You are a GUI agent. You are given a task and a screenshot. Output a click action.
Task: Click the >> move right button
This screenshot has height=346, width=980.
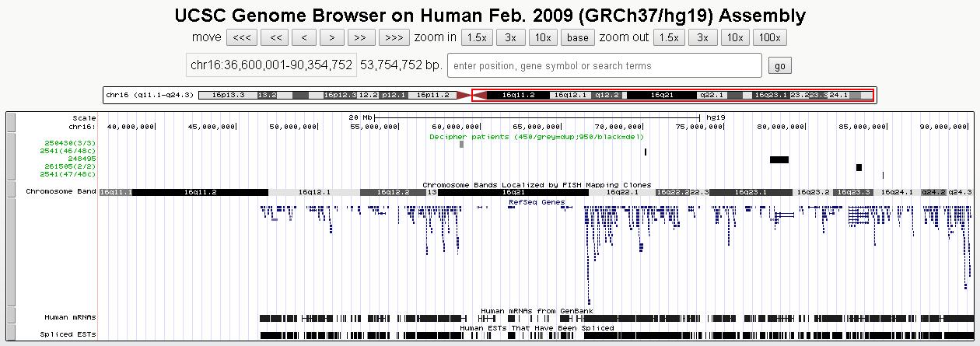click(360, 37)
